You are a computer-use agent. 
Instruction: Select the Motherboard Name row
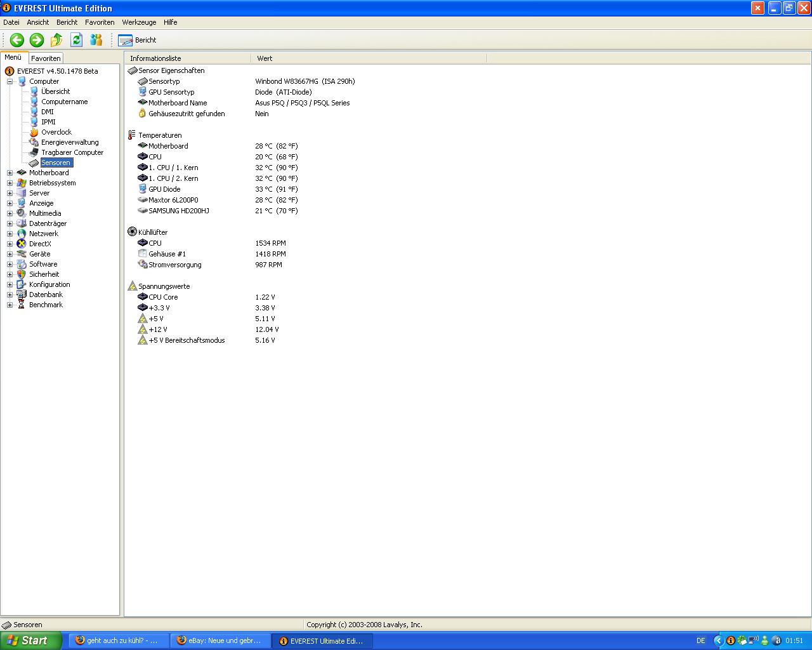click(x=244, y=103)
